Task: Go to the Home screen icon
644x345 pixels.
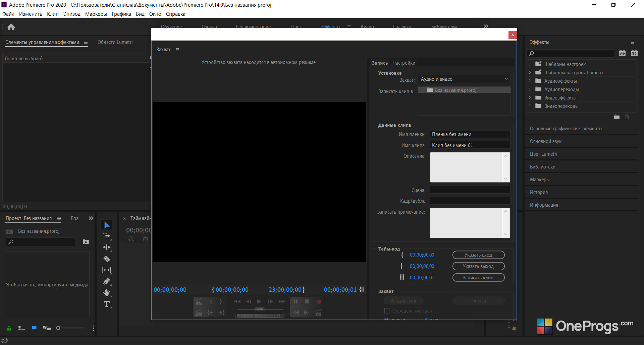Action: (11, 27)
